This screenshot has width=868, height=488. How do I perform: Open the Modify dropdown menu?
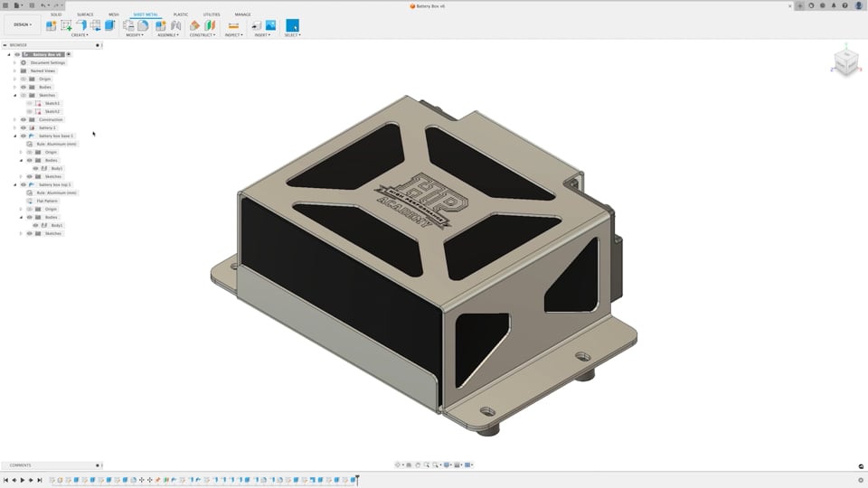(x=135, y=35)
